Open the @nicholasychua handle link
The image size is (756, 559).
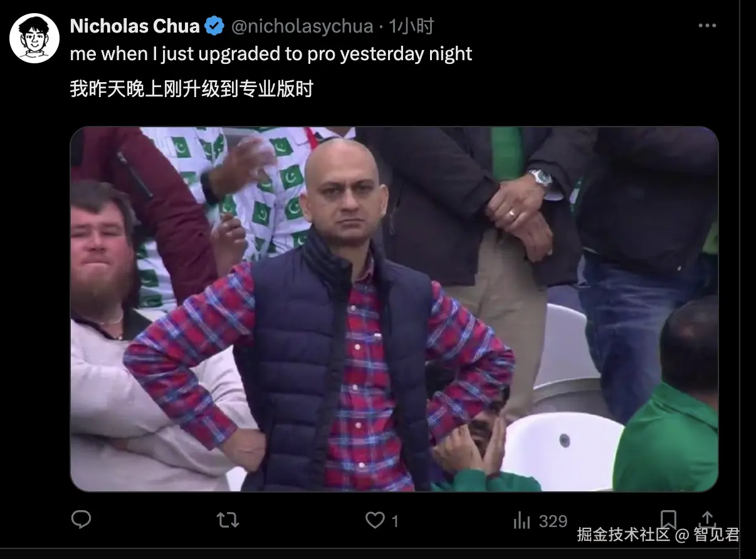coord(302,26)
